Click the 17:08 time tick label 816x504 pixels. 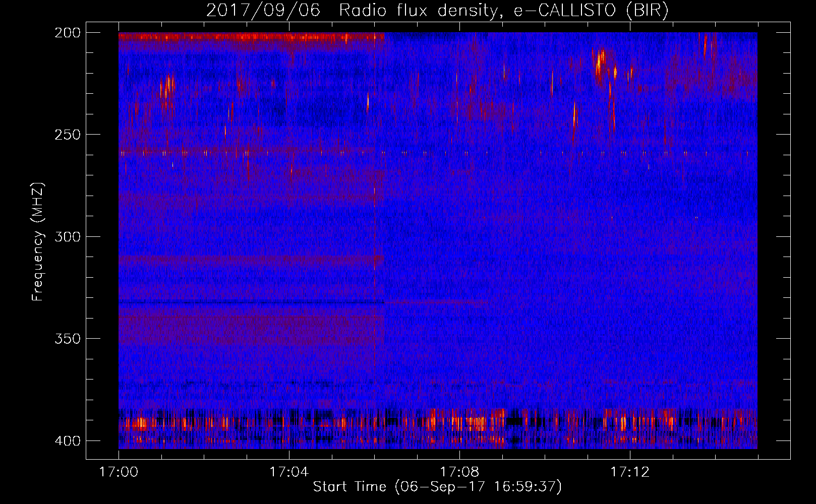click(459, 472)
